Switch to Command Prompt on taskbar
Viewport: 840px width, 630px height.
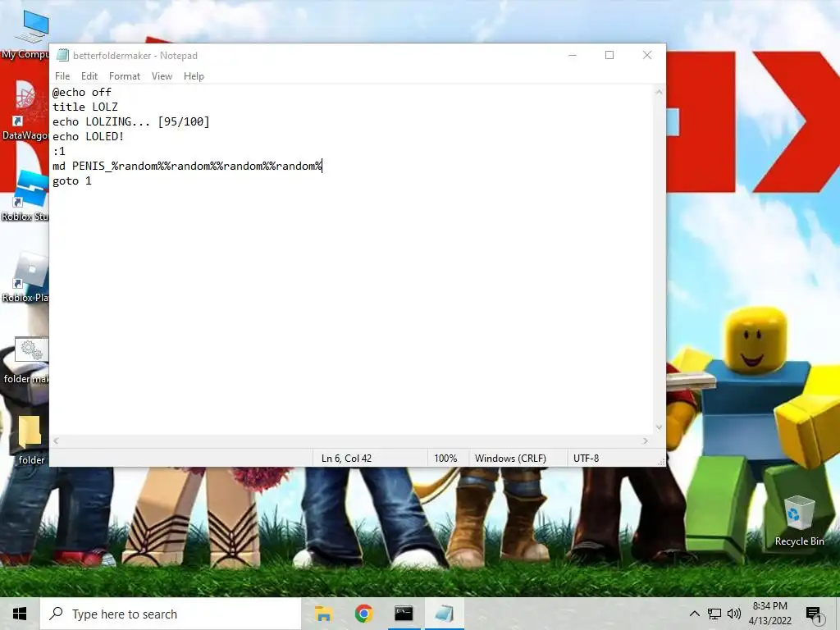point(404,614)
